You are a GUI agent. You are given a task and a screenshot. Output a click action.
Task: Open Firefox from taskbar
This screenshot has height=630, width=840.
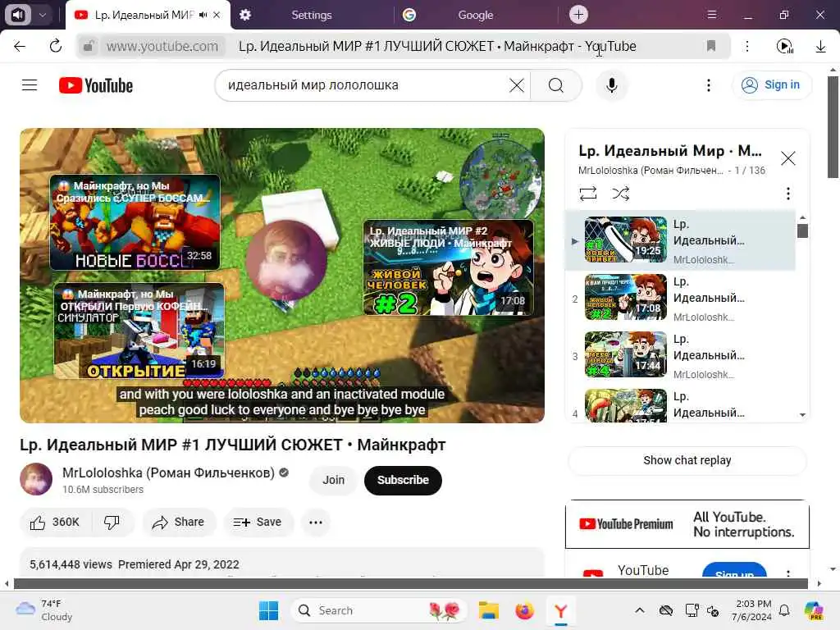524,610
